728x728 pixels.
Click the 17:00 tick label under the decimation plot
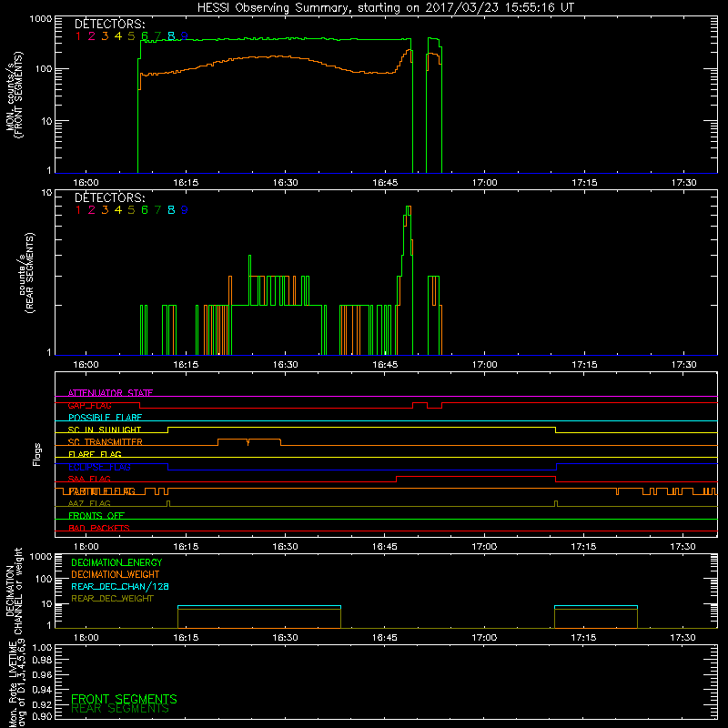484,638
